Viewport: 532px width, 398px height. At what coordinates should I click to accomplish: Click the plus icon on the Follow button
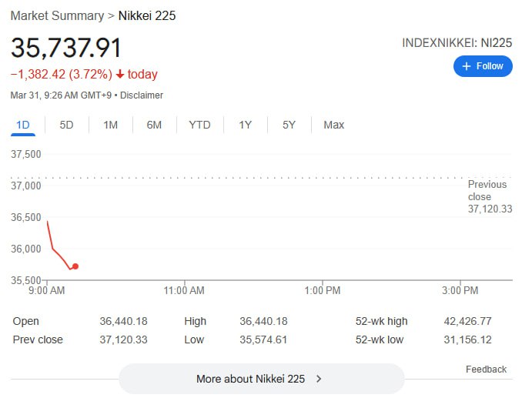click(466, 66)
